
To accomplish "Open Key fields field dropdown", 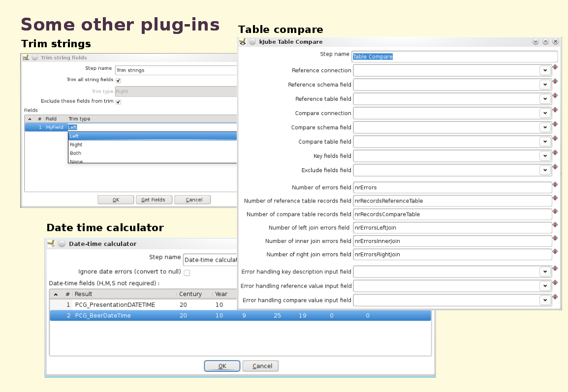I will (x=545, y=156).
